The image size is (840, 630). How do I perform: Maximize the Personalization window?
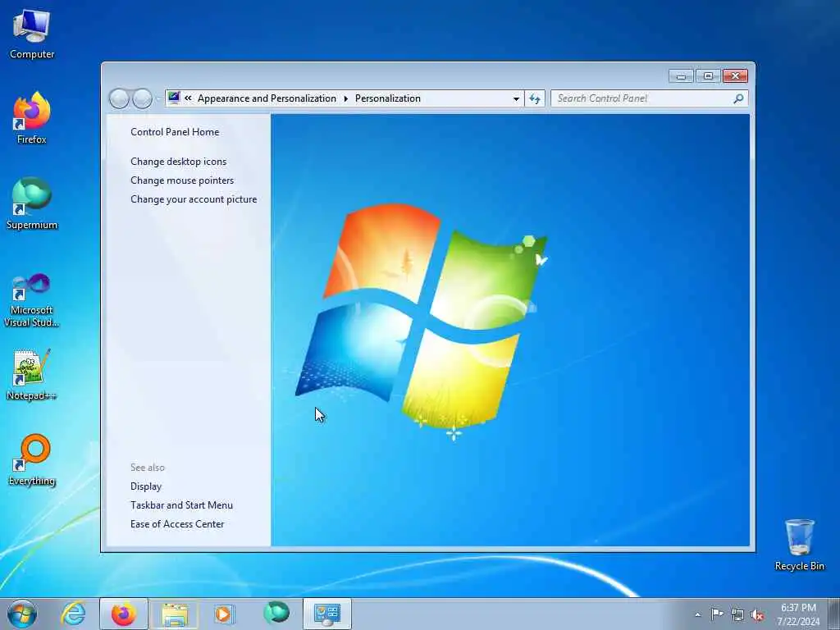point(708,76)
